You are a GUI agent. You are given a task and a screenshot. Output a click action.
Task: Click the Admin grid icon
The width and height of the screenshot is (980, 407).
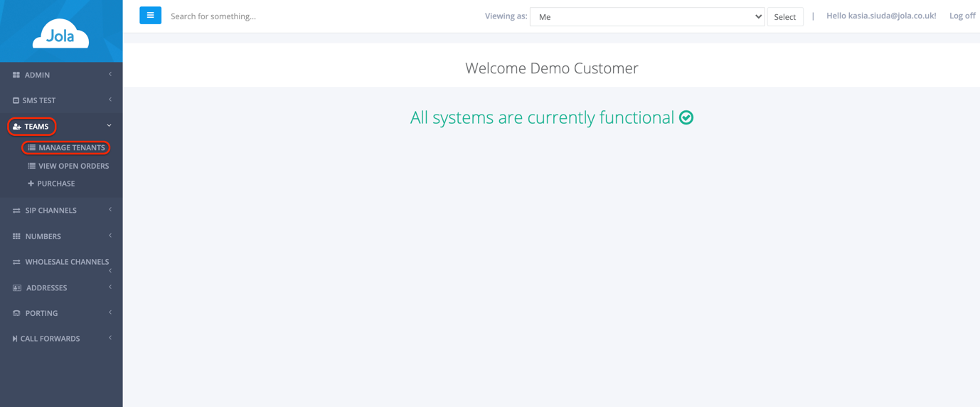[16, 75]
